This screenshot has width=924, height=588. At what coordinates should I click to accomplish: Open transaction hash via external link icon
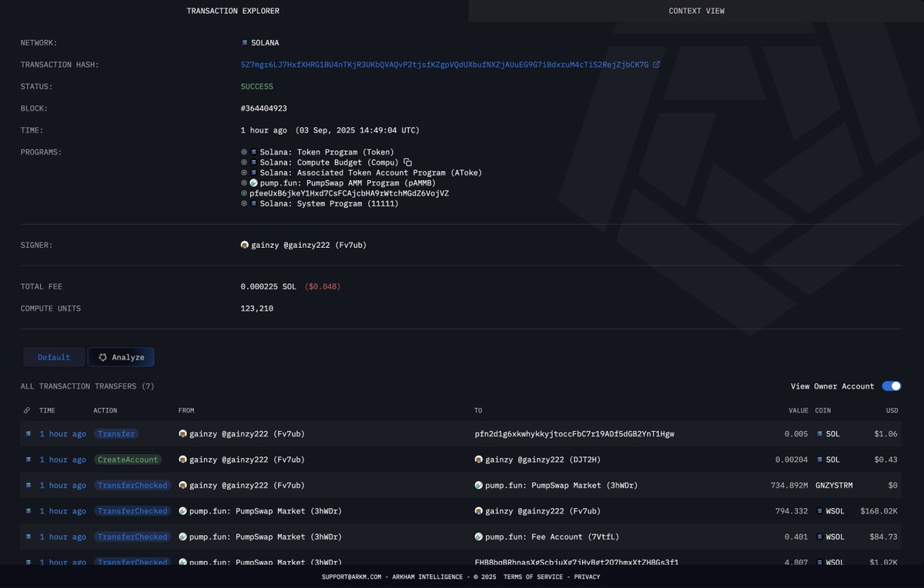coord(656,65)
